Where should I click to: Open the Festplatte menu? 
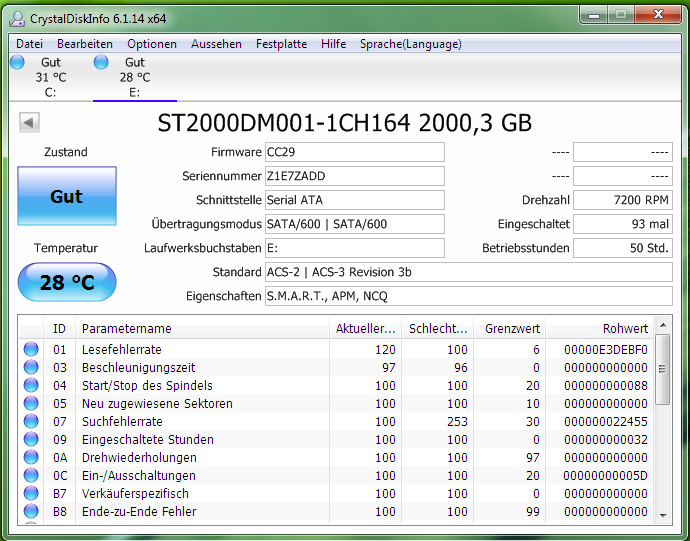click(281, 44)
